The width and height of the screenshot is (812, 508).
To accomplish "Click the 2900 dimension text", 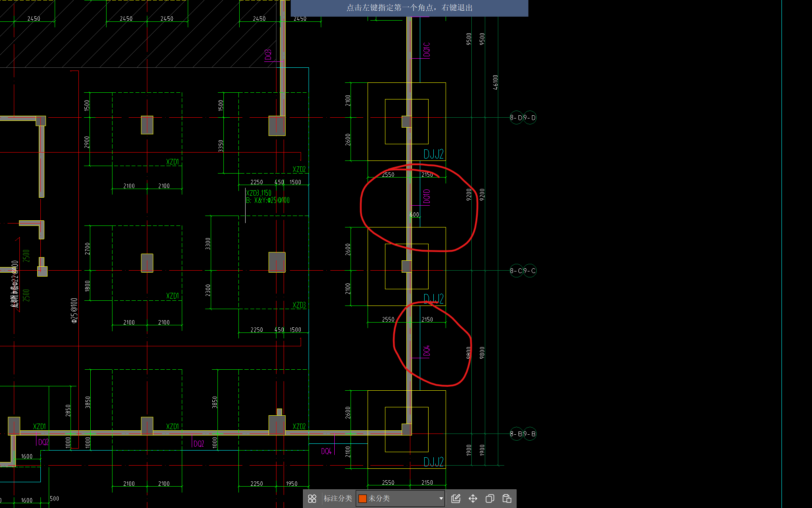I will point(87,142).
